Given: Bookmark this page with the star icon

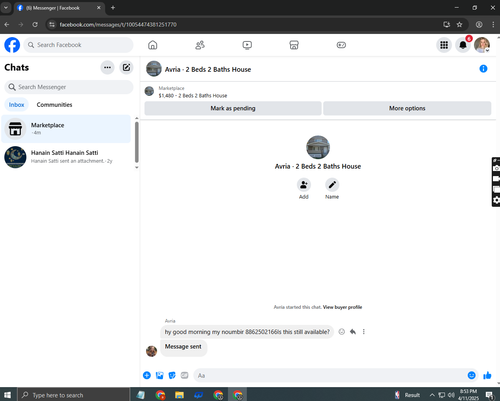Looking at the screenshot, I should 459,24.
